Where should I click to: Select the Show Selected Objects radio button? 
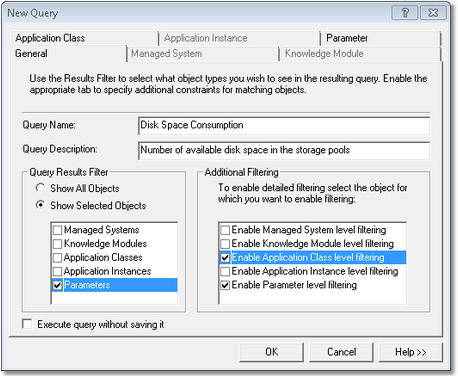point(40,205)
